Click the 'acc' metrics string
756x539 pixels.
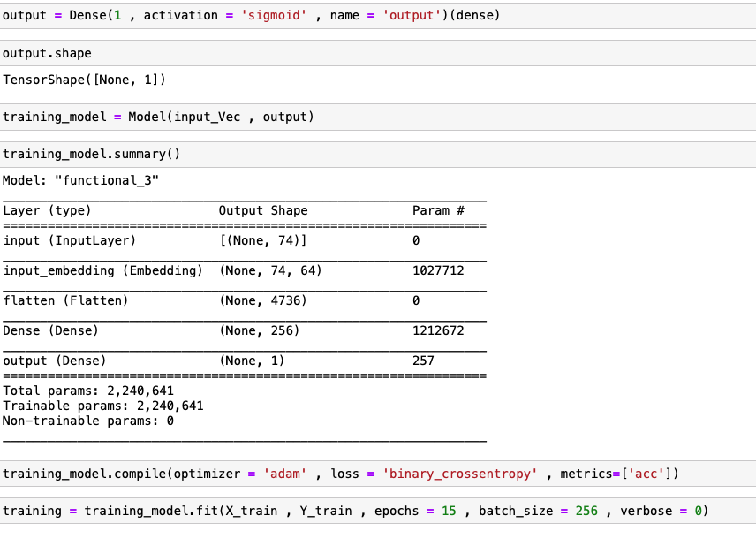click(x=646, y=474)
